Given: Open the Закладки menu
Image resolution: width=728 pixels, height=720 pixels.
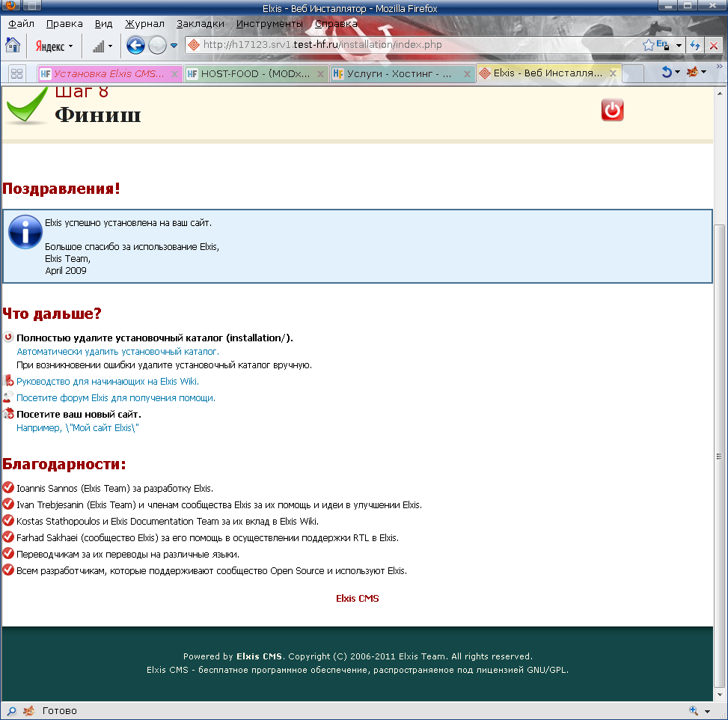Looking at the screenshot, I should tap(200, 24).
